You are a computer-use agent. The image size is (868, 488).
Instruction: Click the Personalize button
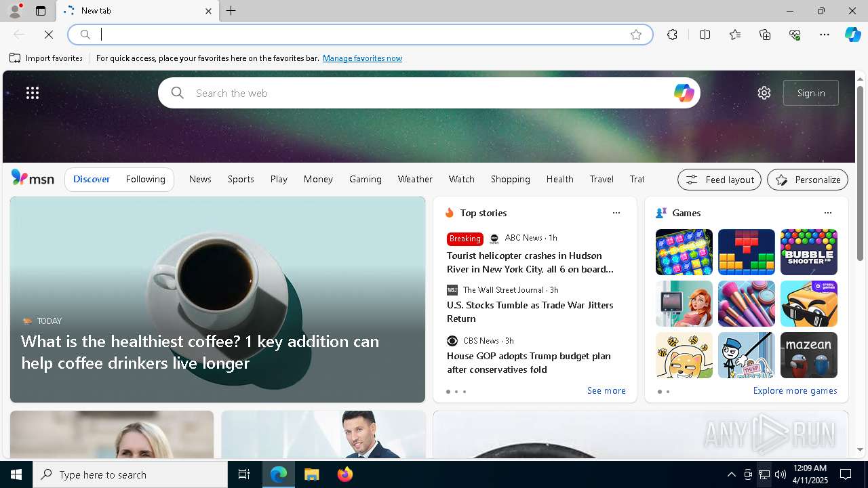808,180
